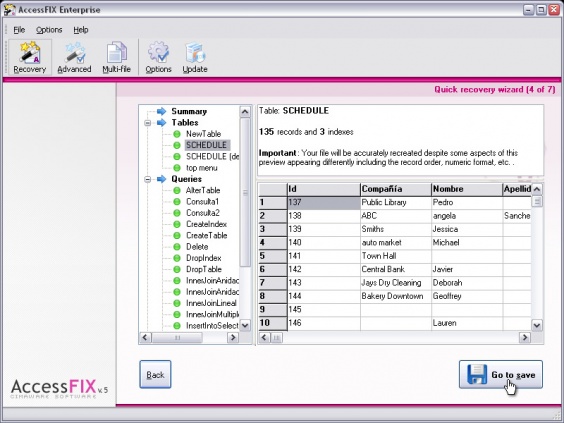Click the Update toolbar icon
This screenshot has height=423, width=564.
(195, 58)
